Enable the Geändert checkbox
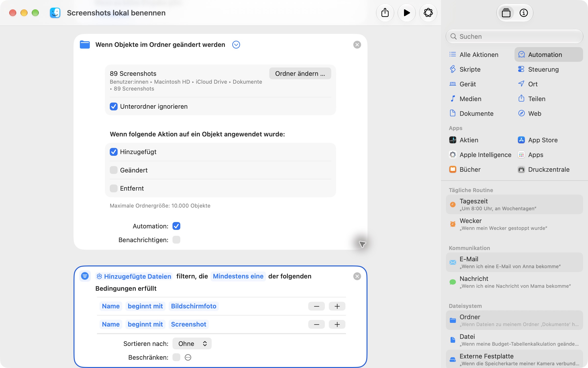588x368 pixels. (114, 170)
